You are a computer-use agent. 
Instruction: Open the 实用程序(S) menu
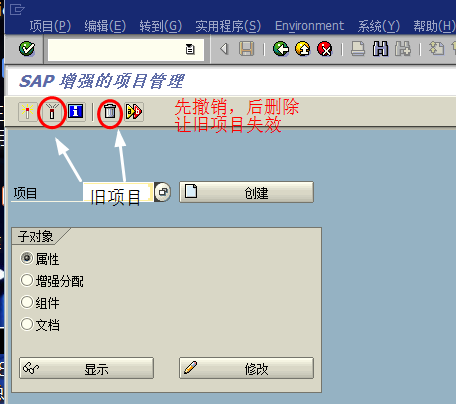228,26
